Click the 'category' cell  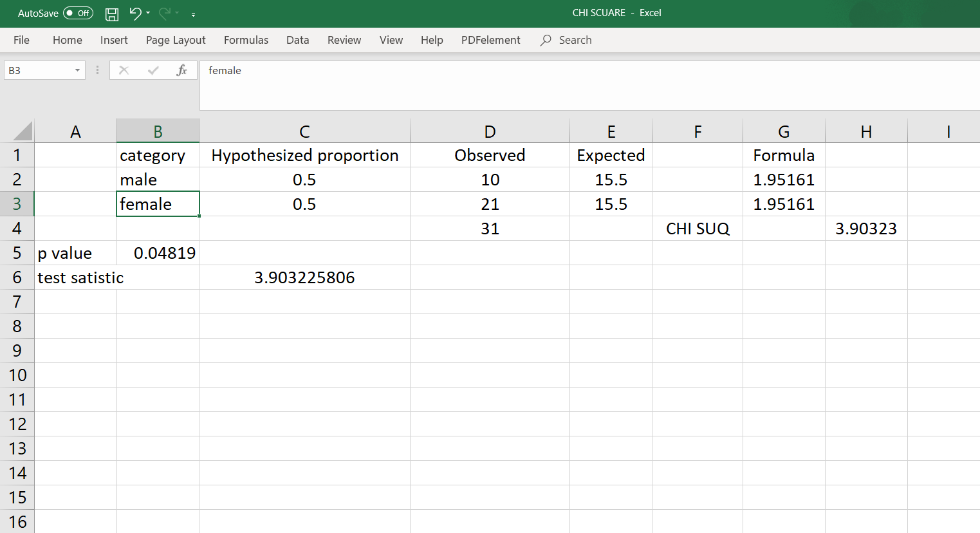158,155
